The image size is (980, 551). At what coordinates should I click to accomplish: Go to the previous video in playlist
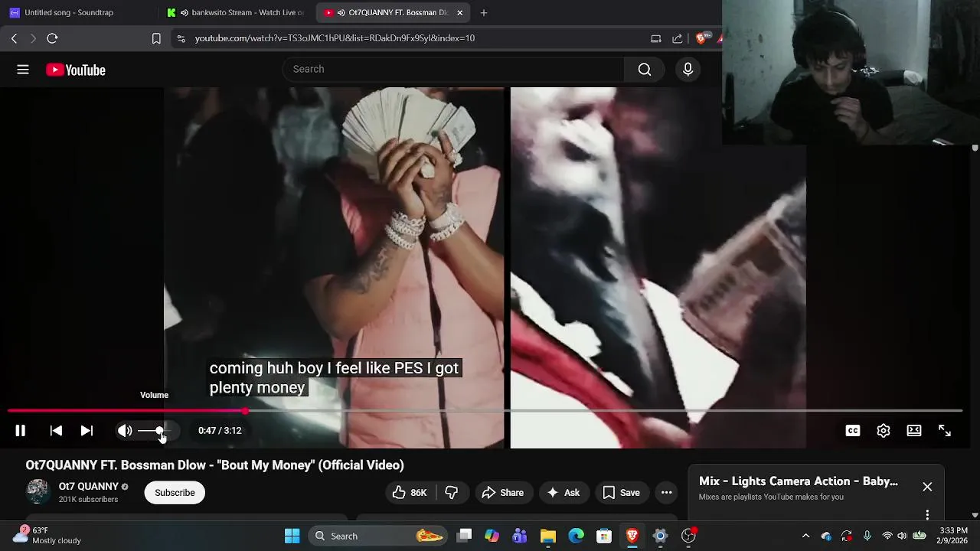pos(56,431)
